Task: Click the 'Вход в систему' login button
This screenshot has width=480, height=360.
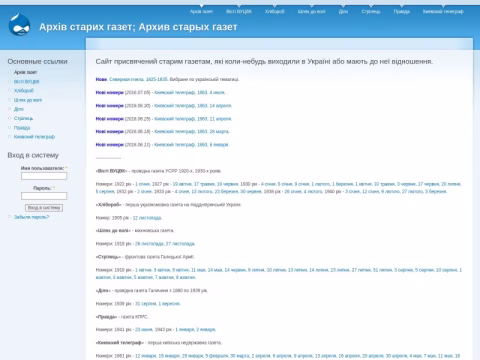Action: click(x=44, y=208)
